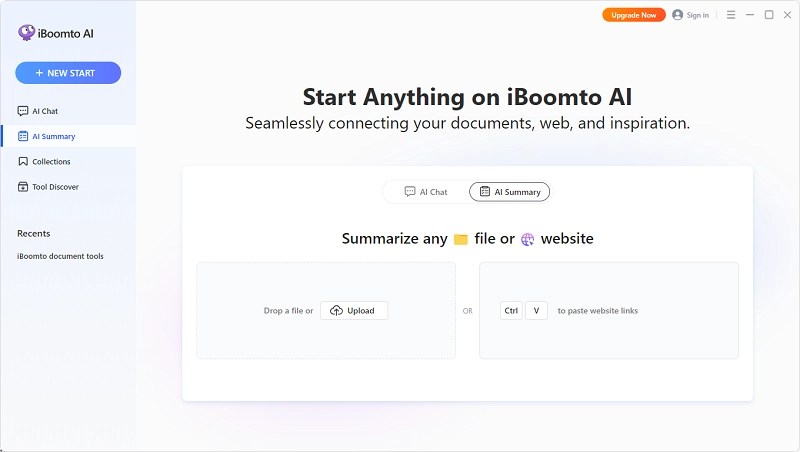800x452 pixels.
Task: Switch to the AI Summary tab in the center panel
Action: (510, 192)
